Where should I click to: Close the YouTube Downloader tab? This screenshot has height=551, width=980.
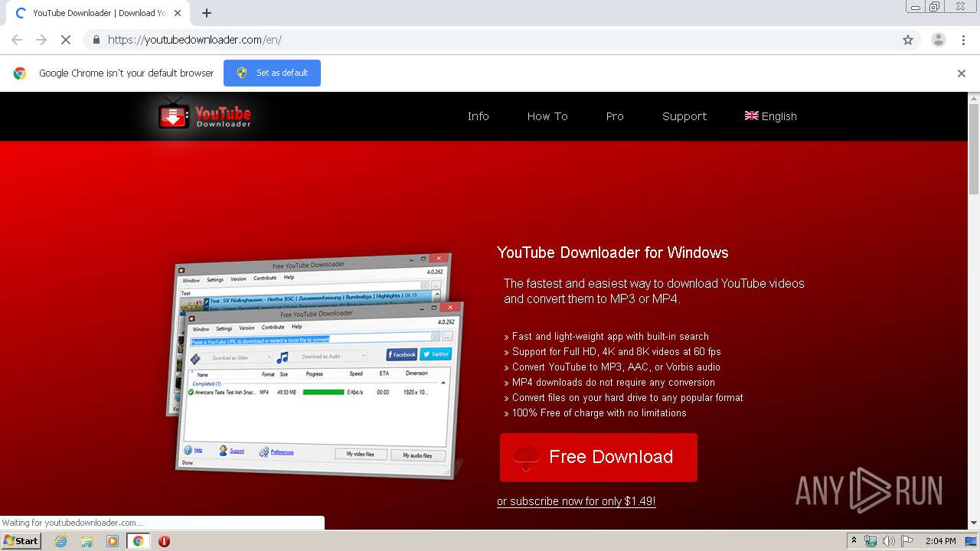pos(178,13)
